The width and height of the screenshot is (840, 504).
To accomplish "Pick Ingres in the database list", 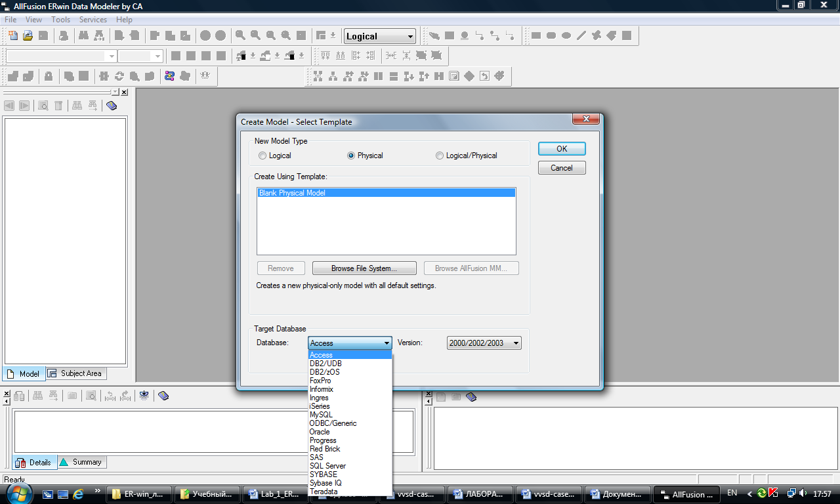I will pyautogui.click(x=350, y=398).
